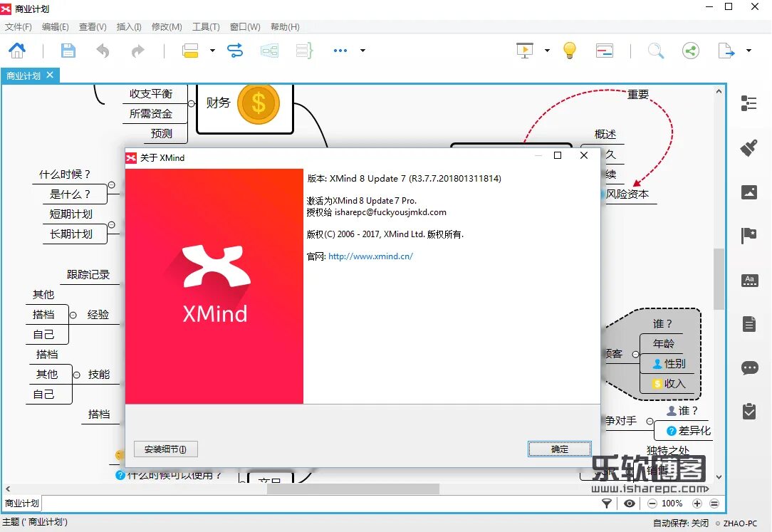
Task: Click the horizontal scrollbar thumb
Action: [353, 489]
